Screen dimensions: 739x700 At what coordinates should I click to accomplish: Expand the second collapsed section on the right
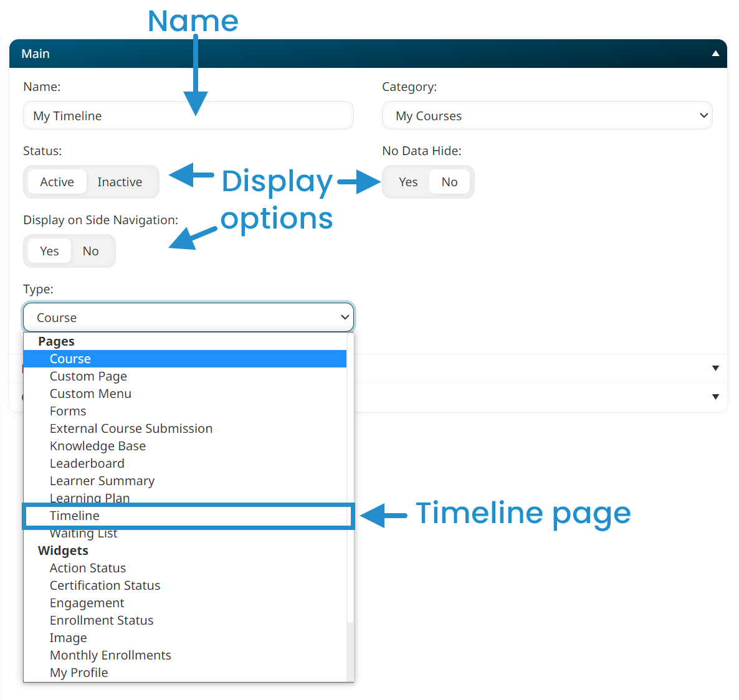(715, 397)
